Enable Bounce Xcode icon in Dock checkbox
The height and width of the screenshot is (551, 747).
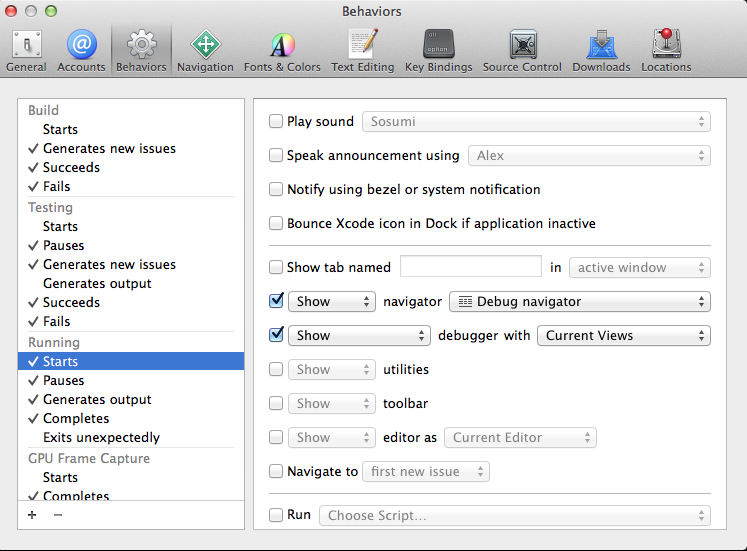(x=276, y=223)
